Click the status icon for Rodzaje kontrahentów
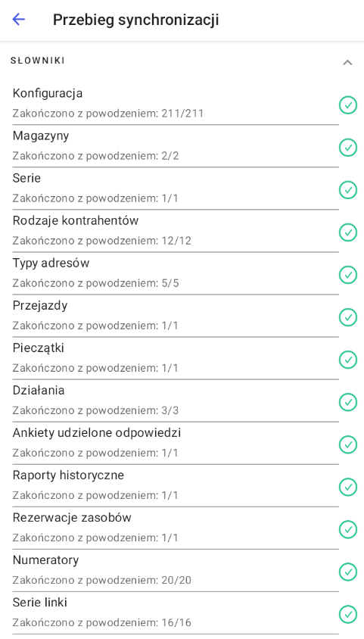364x639 pixels. pyautogui.click(x=347, y=232)
